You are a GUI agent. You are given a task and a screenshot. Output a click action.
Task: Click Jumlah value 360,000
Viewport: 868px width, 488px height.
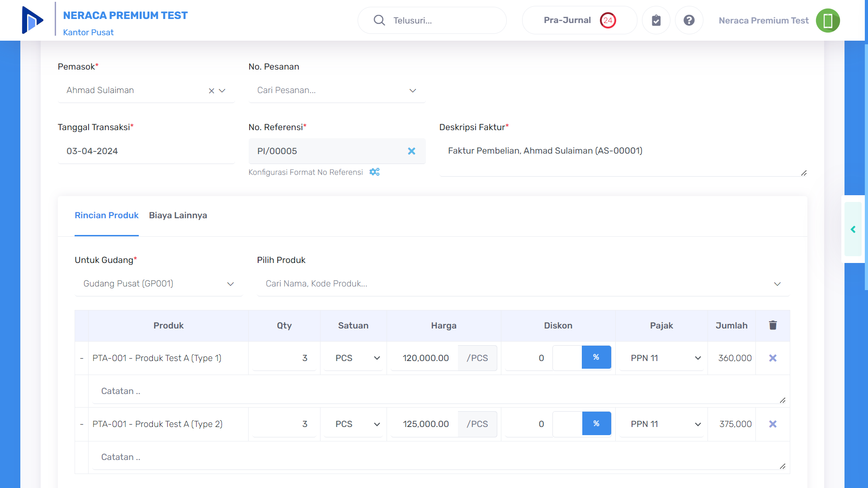[735, 358]
